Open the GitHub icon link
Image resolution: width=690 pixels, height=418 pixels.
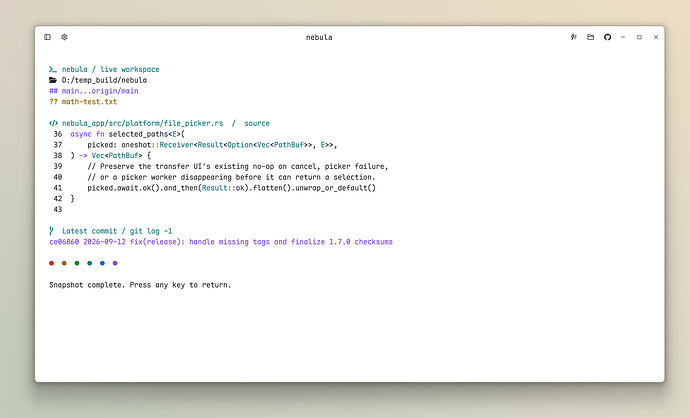tap(607, 37)
